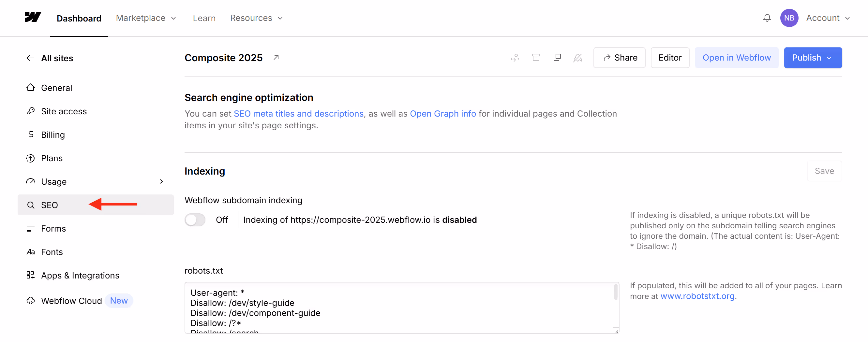Open General settings

[96, 88]
